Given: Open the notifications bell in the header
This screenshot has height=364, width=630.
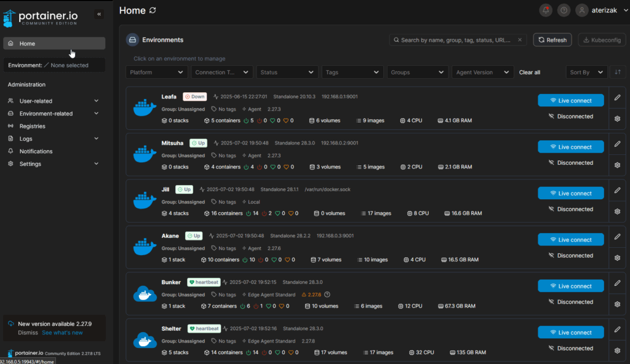Looking at the screenshot, I should 546,10.
